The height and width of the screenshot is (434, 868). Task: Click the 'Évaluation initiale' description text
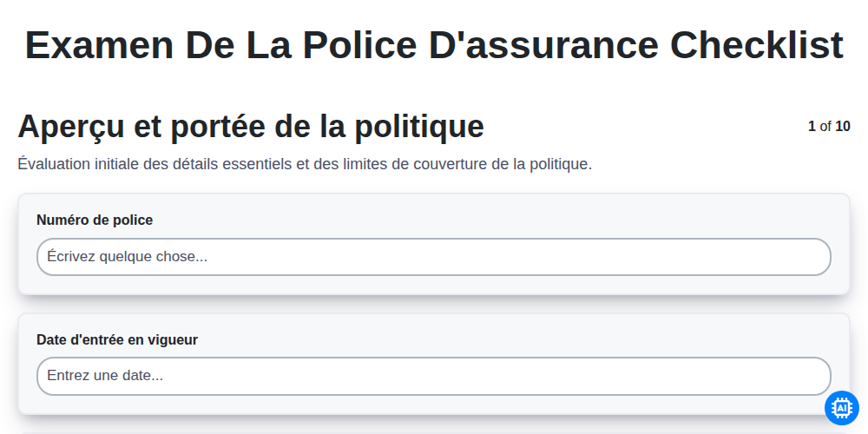[305, 164]
